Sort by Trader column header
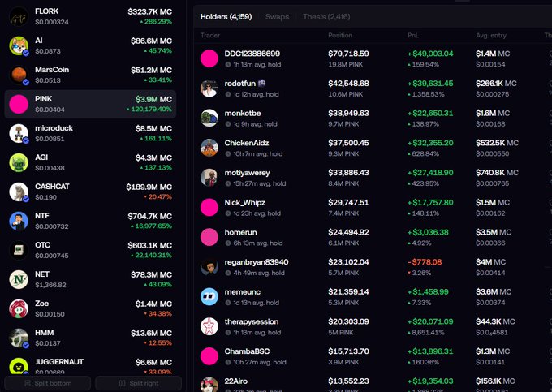Viewport: 552px width, 392px height. pos(210,35)
